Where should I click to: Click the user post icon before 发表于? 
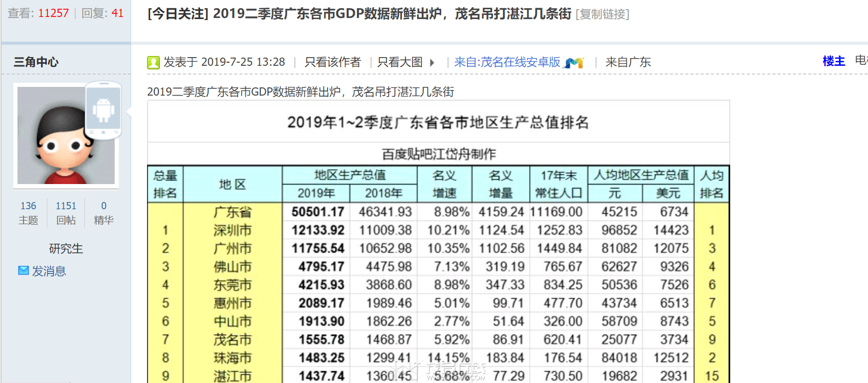153,63
